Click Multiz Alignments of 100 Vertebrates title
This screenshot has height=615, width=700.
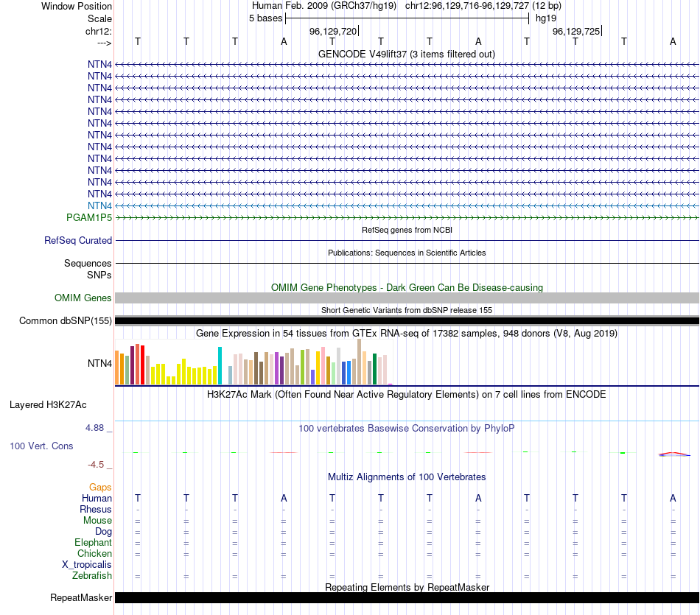click(407, 477)
